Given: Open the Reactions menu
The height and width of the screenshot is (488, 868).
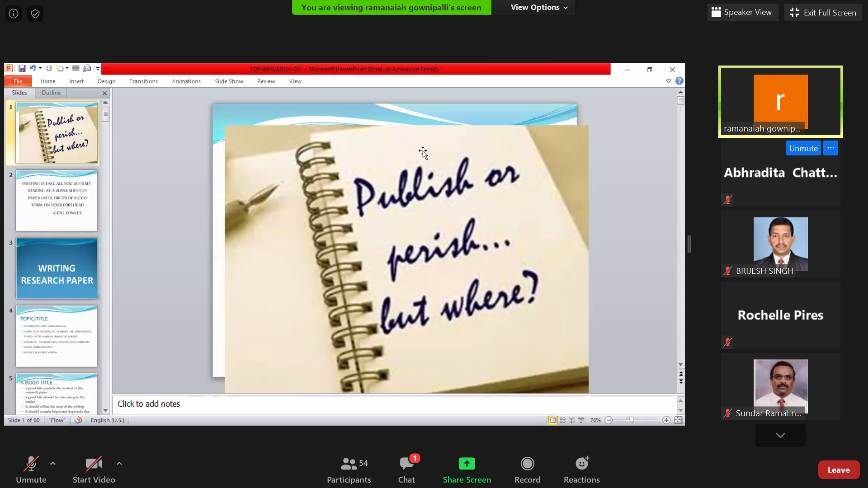Looking at the screenshot, I should pyautogui.click(x=581, y=469).
